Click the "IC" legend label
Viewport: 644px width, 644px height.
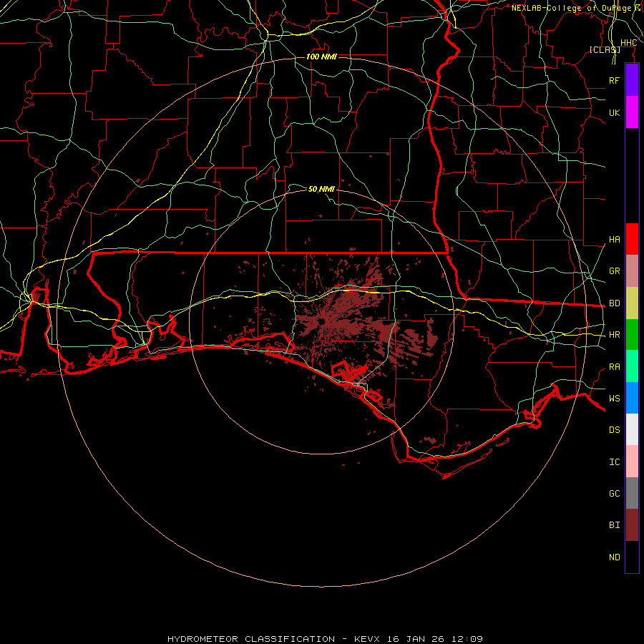614,462
